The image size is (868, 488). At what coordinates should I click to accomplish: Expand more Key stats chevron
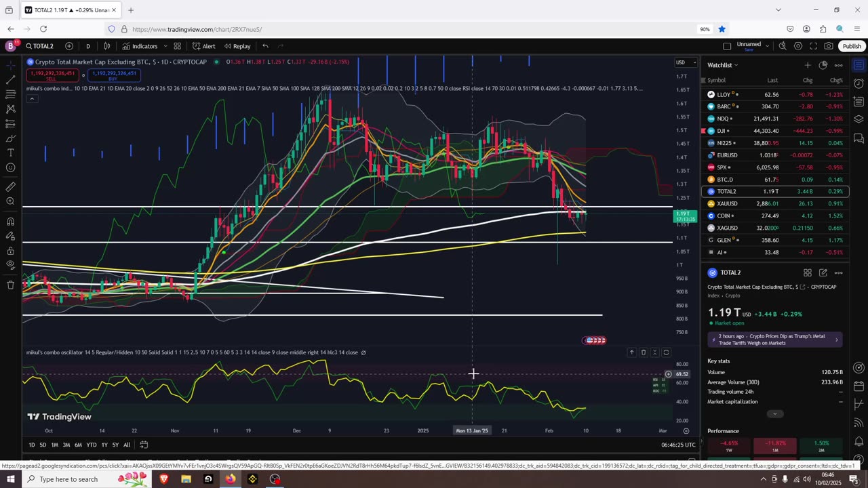775,413
